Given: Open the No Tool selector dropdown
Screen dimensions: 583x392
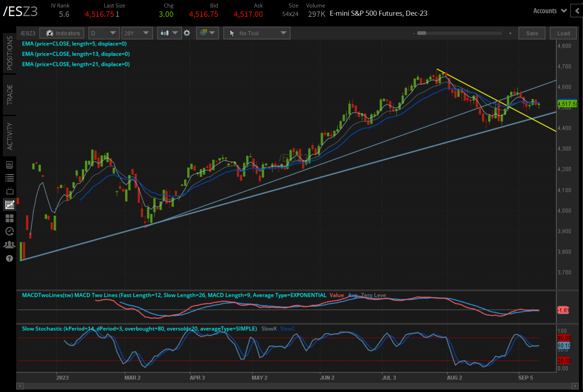Looking at the screenshot, I should coord(256,33).
